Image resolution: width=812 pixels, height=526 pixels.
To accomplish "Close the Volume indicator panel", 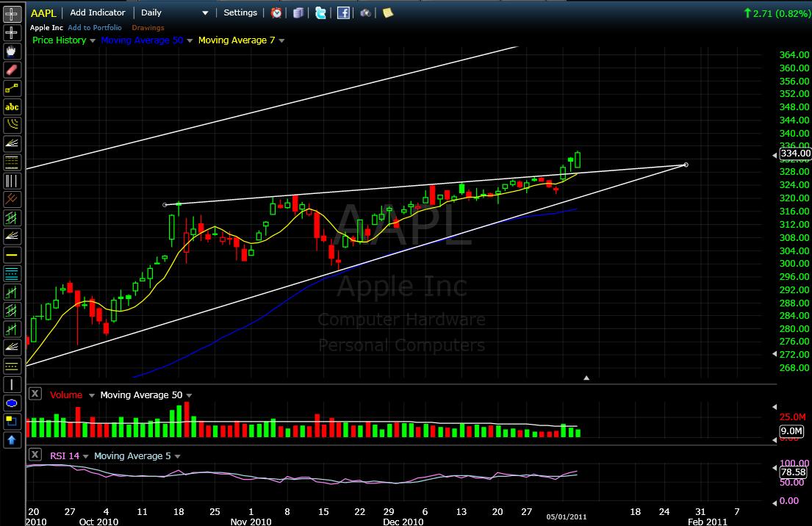I will pos(35,394).
